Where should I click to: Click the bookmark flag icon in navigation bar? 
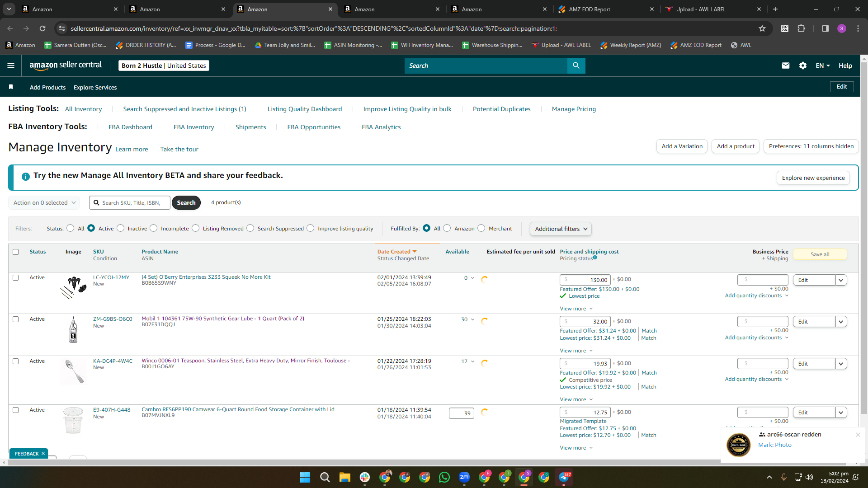[11, 87]
